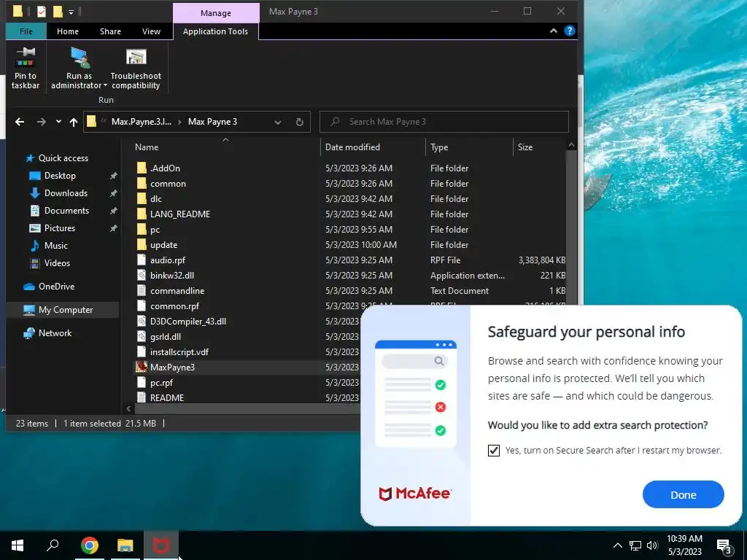Open Desktop in the navigation pane

(60, 176)
